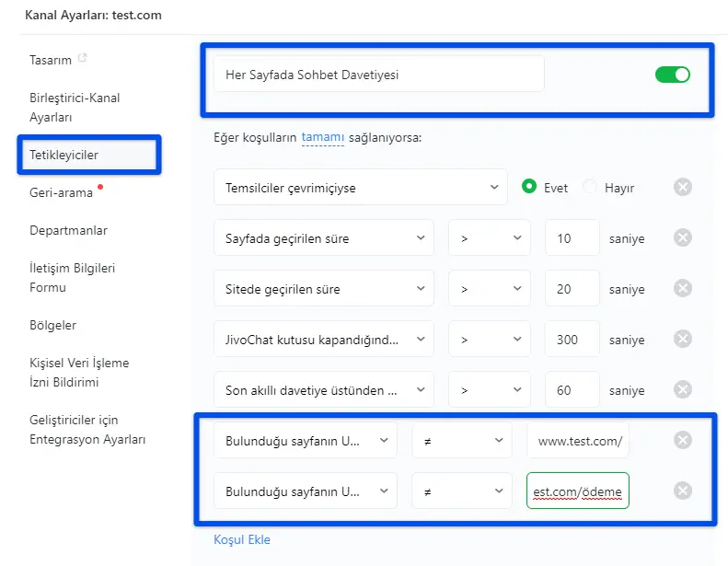
Task: Remove the 'Temsilciler çevrimiçiyse' condition
Action: (683, 188)
